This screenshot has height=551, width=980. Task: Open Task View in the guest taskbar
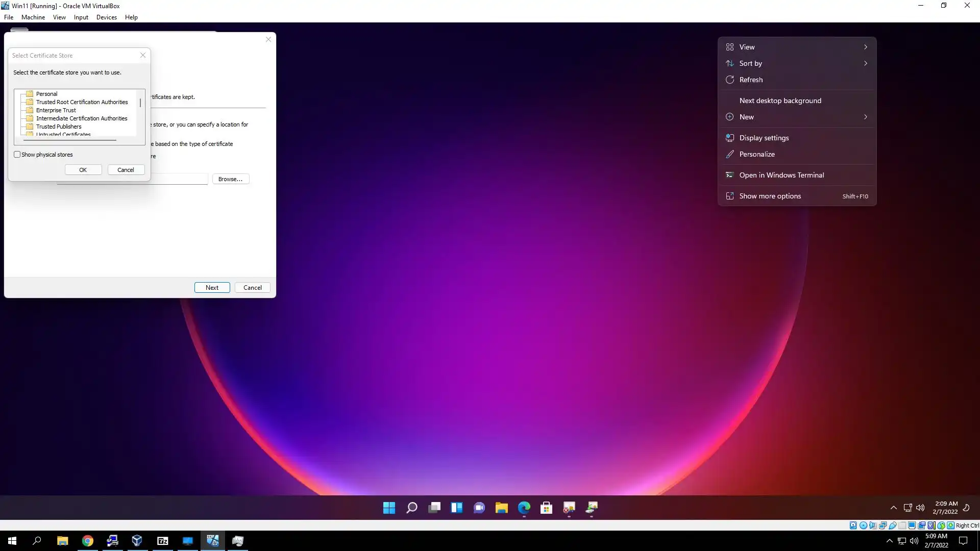click(x=434, y=508)
